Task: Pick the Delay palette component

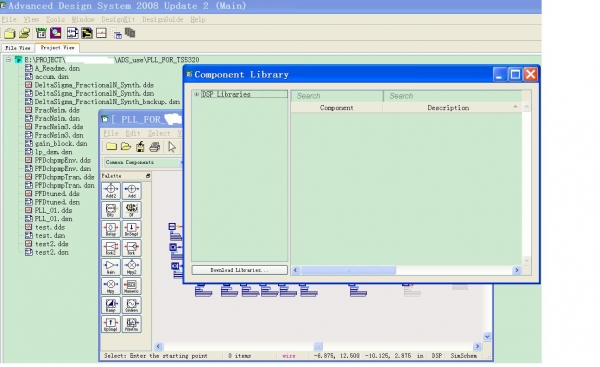Action: point(111,228)
